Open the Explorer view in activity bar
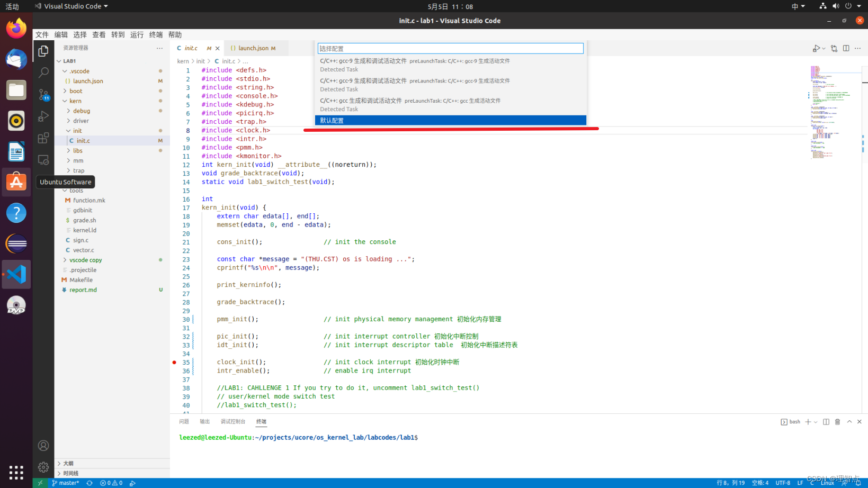 coord(43,51)
